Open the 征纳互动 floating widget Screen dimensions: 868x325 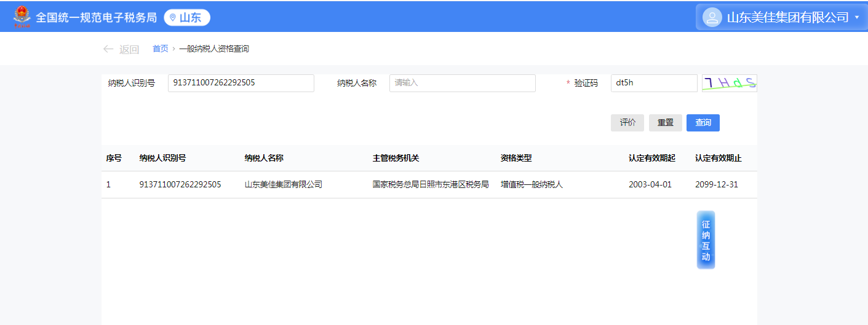706,240
